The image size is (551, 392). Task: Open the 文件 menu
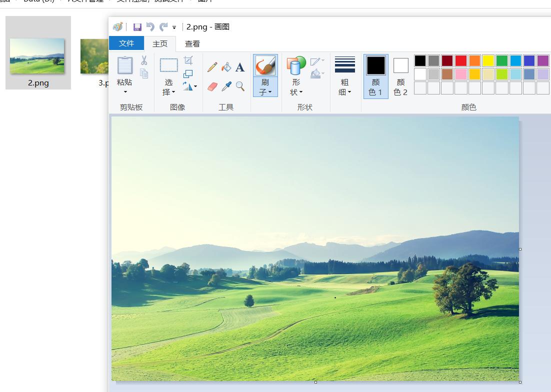pyautogui.click(x=126, y=43)
